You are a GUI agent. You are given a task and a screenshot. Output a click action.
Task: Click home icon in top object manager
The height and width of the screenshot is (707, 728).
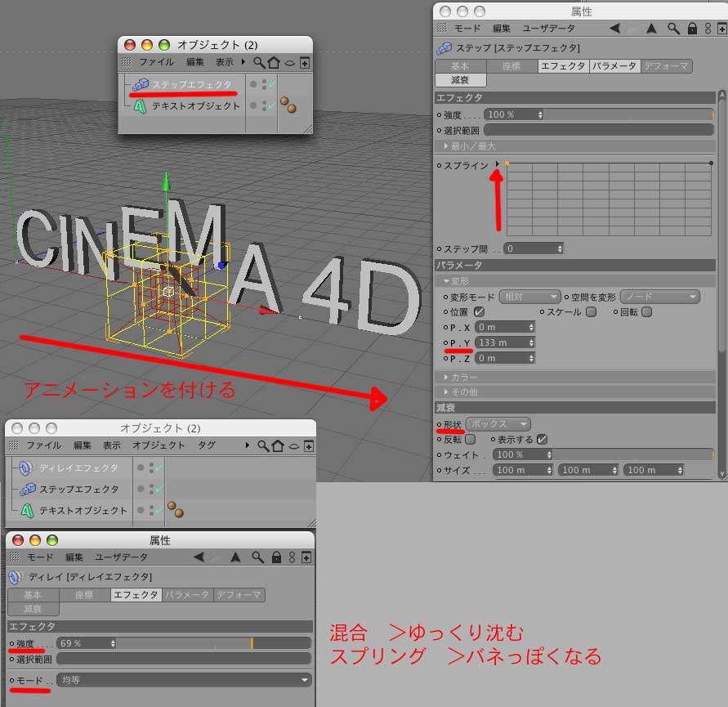(x=274, y=63)
